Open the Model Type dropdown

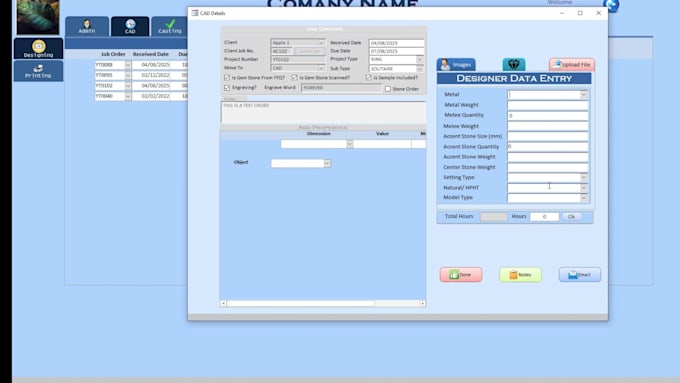pos(584,198)
